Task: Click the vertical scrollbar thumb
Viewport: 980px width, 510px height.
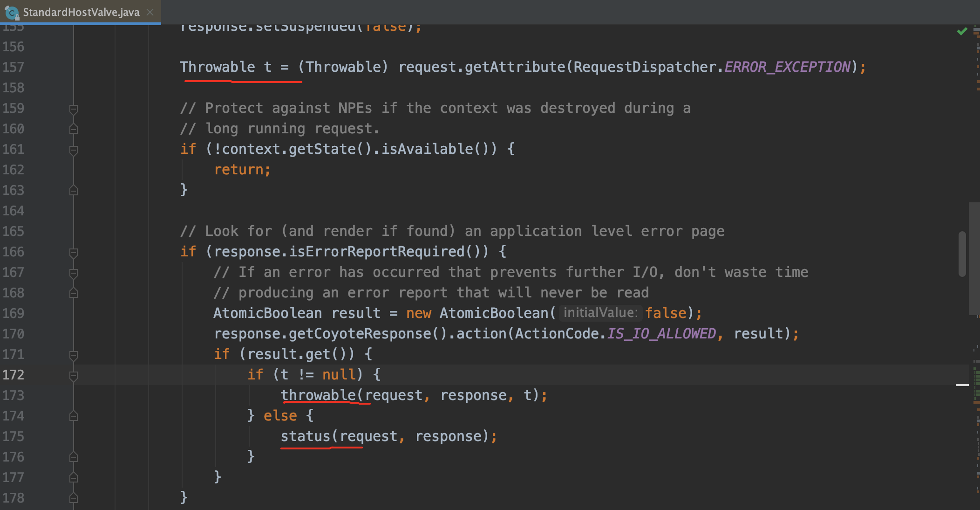Action: click(962, 254)
